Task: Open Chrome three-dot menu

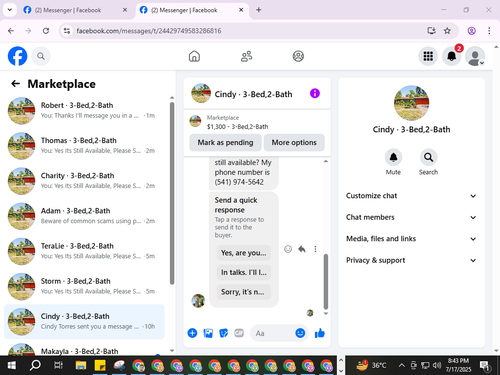Action: [x=489, y=31]
